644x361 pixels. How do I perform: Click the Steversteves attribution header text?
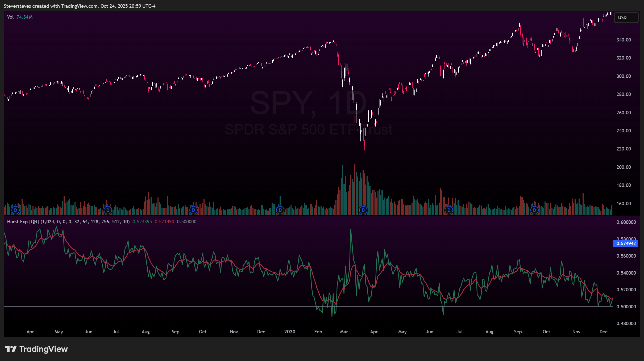(x=80, y=6)
